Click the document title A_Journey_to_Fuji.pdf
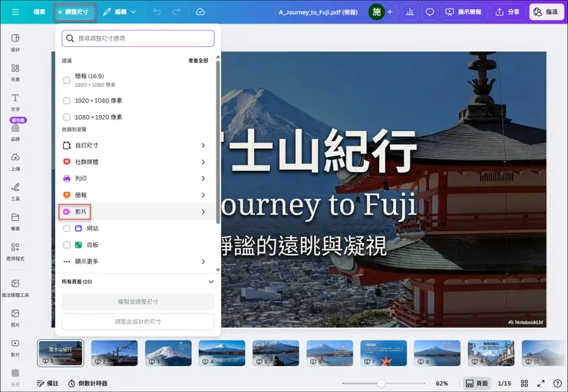This screenshot has height=392, width=568. (318, 12)
